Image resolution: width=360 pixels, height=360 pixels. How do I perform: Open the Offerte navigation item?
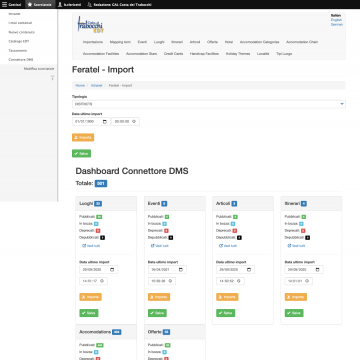click(x=212, y=42)
